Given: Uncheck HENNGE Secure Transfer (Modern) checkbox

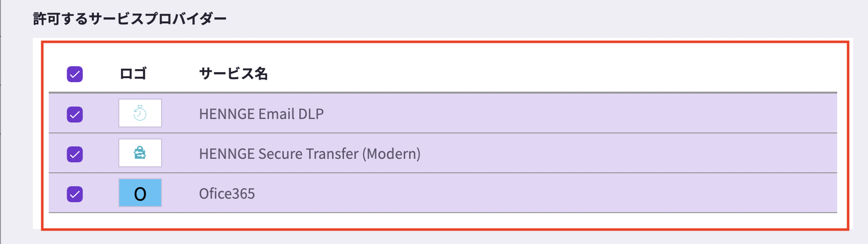Looking at the screenshot, I should [x=75, y=154].
